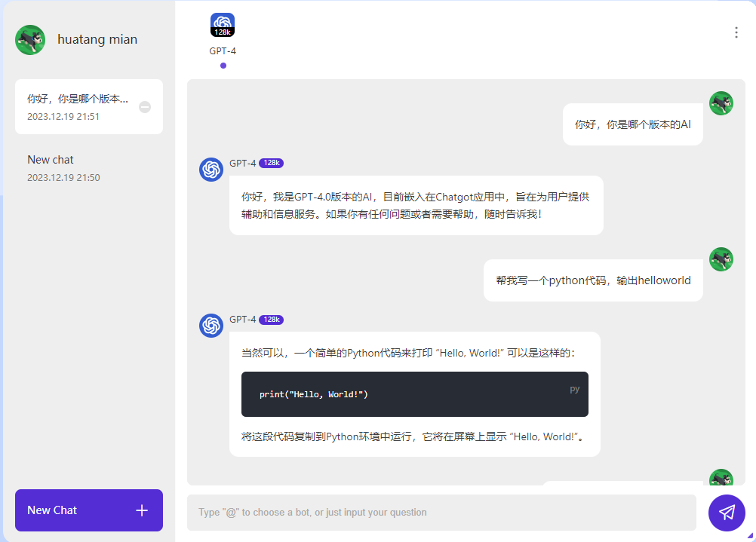756x542 pixels.
Task: Click the print("Hello, World!") code block
Action: click(415, 394)
